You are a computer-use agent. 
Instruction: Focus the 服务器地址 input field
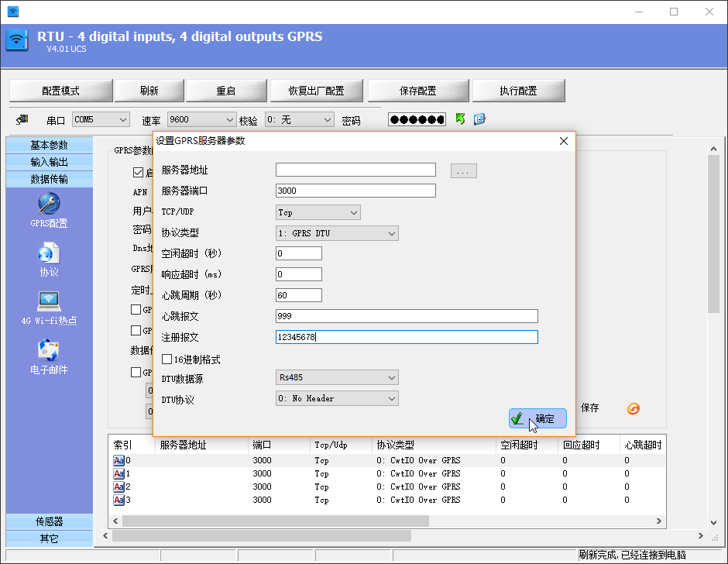355,170
